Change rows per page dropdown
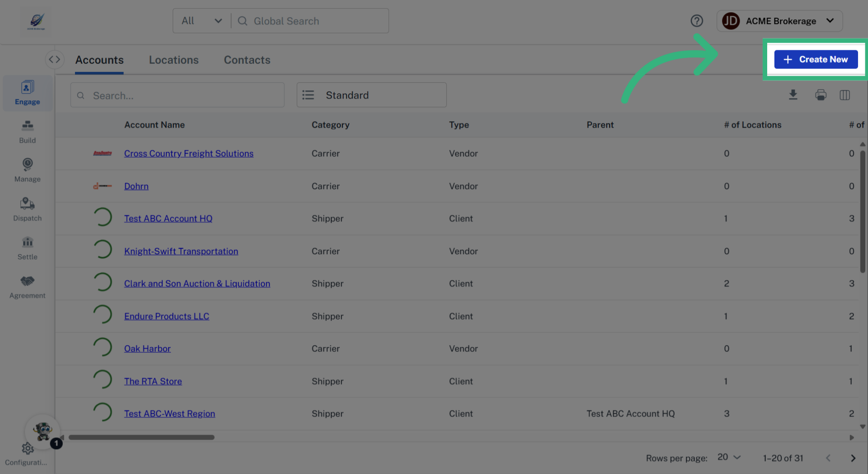This screenshot has height=474, width=868. tap(729, 457)
